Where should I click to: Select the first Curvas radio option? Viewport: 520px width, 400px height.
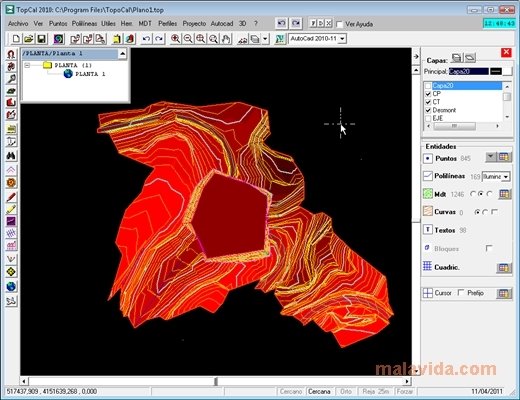click(x=477, y=212)
